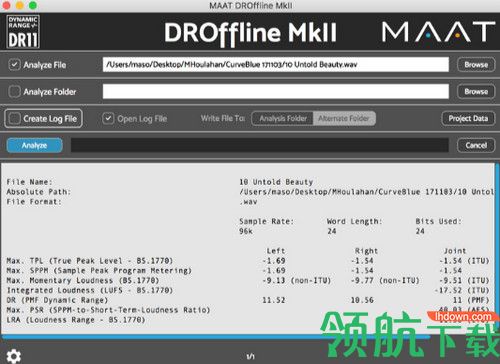500x364 pixels.
Task: Click the 'Bits Used:' label
Action: click(438, 221)
